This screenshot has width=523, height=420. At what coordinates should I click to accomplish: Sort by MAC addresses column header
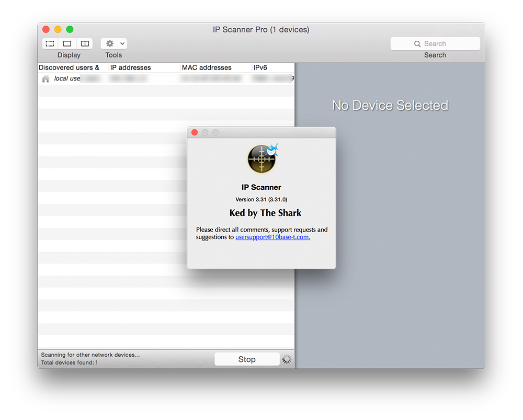216,67
